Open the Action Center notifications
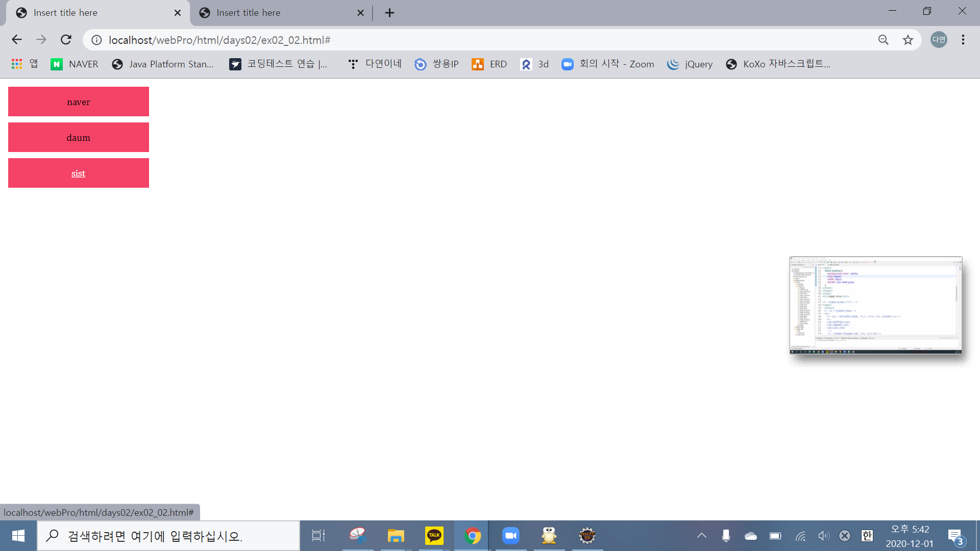The image size is (980, 551). click(x=955, y=536)
